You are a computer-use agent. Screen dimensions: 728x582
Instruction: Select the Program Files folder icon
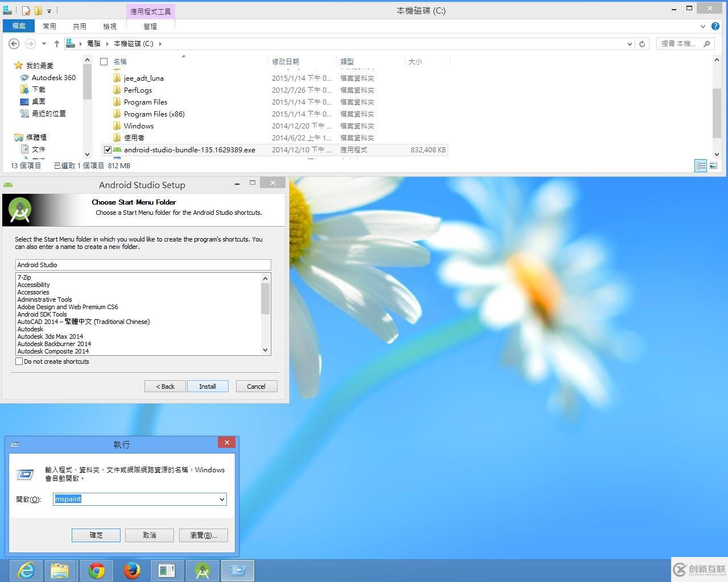point(117,102)
